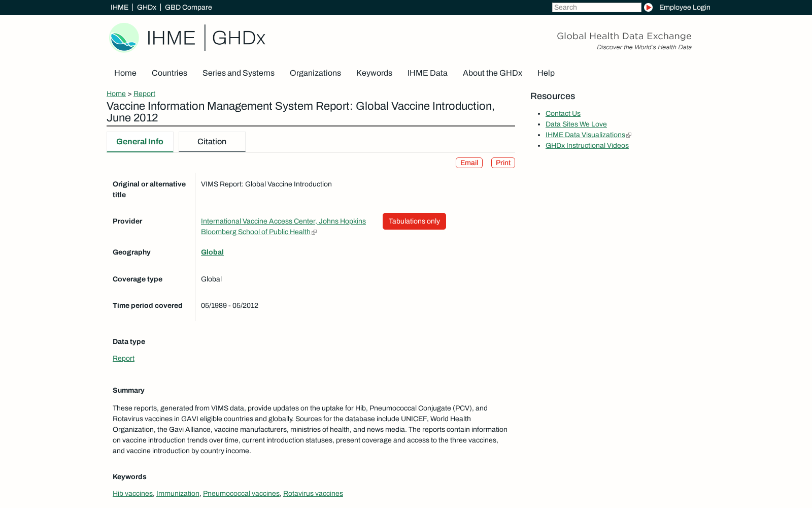The height and width of the screenshot is (508, 812).
Task: Open Contact Us in Resources
Action: (x=563, y=114)
